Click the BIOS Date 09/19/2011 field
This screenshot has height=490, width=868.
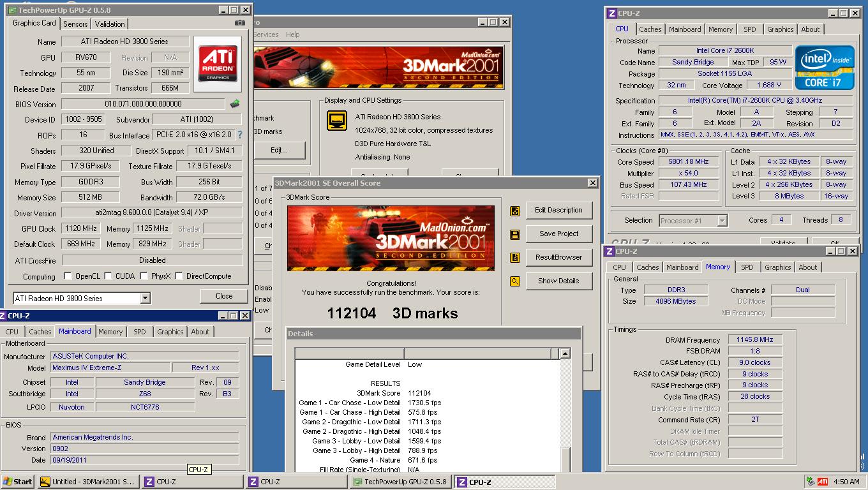[x=145, y=460]
